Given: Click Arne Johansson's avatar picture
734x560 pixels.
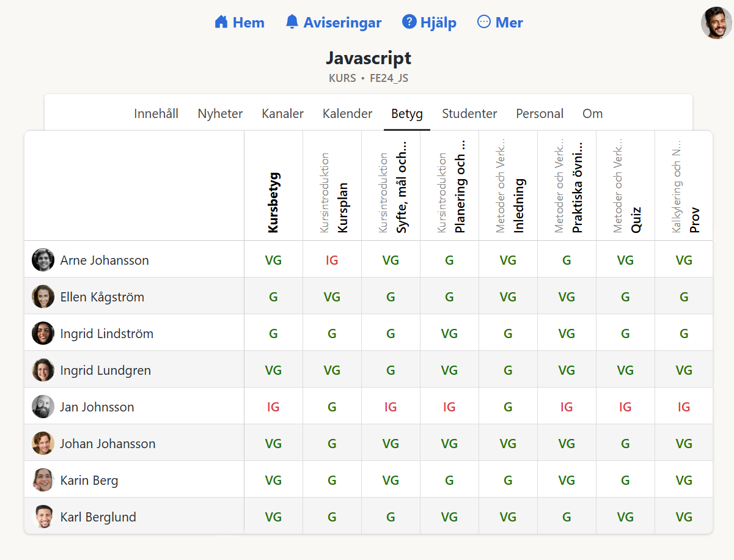Looking at the screenshot, I should [43, 260].
